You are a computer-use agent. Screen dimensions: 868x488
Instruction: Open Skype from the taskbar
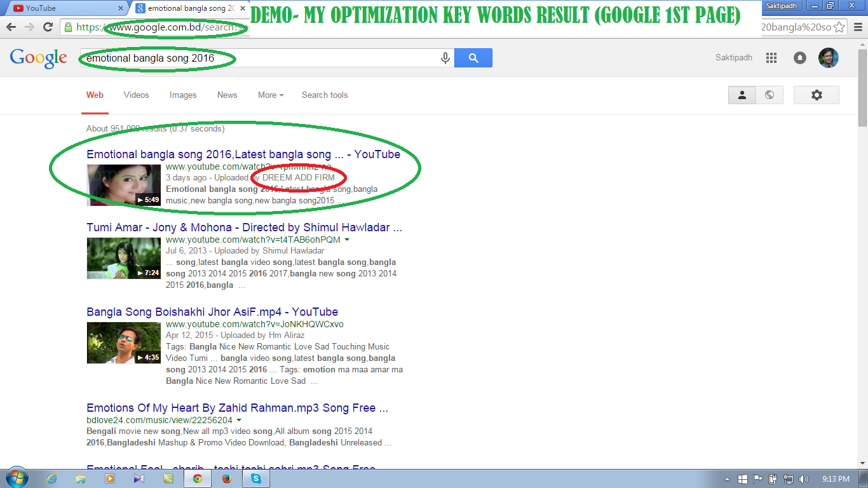[256, 478]
